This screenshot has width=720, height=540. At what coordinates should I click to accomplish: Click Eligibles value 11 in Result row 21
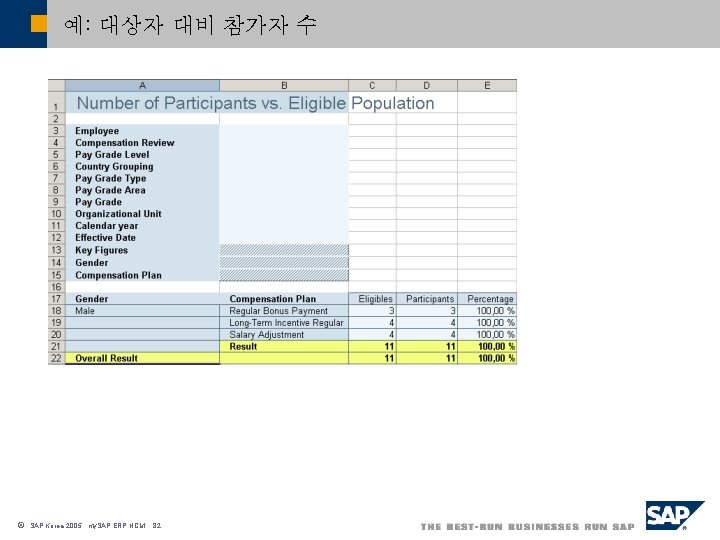(372, 347)
